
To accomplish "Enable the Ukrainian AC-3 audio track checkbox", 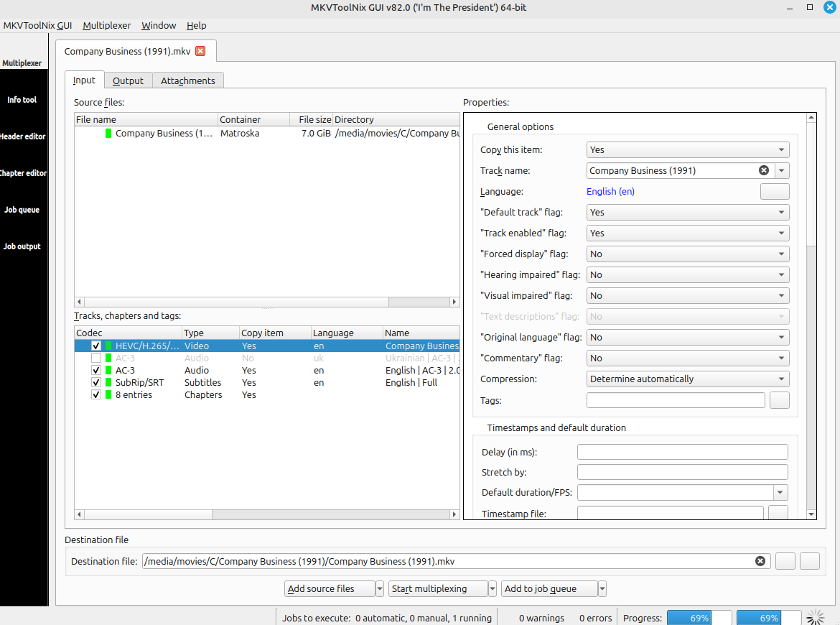I will (96, 358).
